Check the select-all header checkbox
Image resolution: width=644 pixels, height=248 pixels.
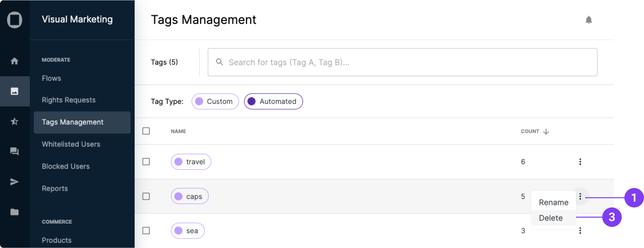click(x=146, y=131)
